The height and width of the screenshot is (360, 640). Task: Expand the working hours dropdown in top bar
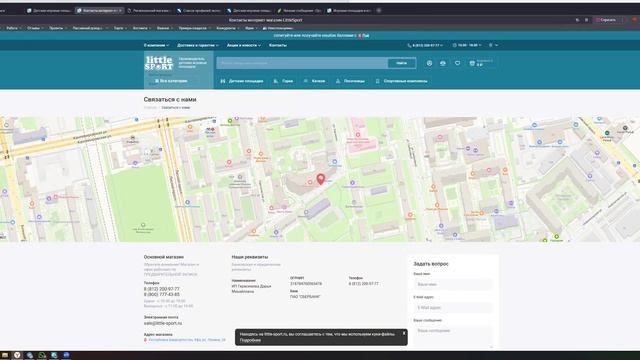click(x=467, y=45)
